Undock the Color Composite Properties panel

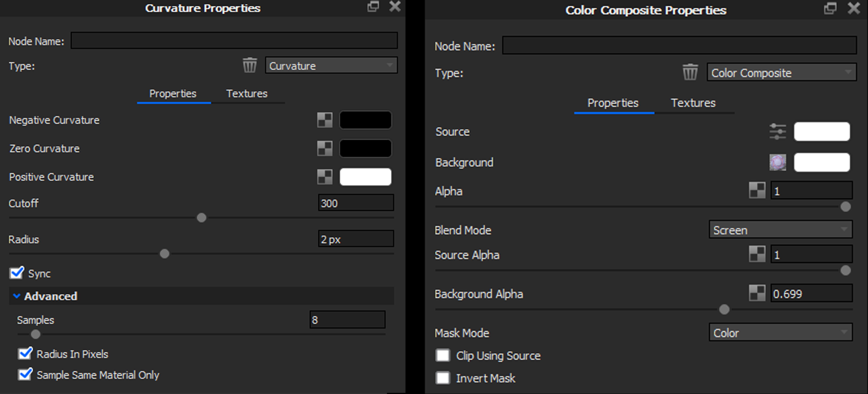pos(830,8)
